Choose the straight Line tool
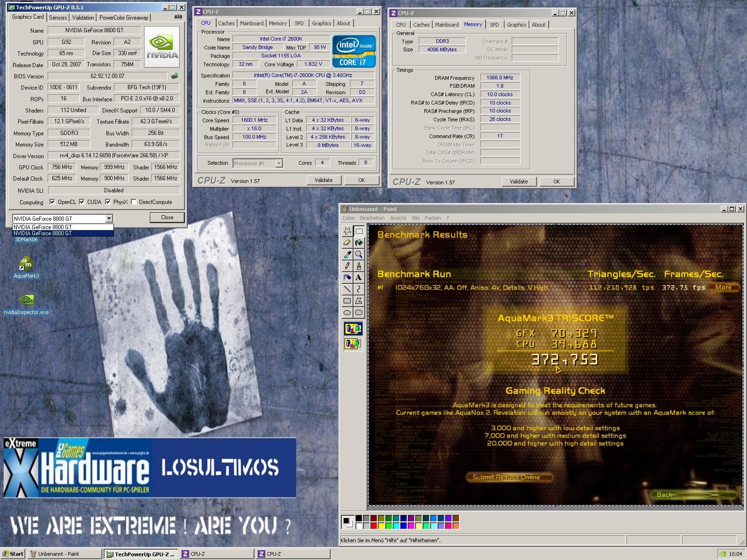 coord(347,289)
